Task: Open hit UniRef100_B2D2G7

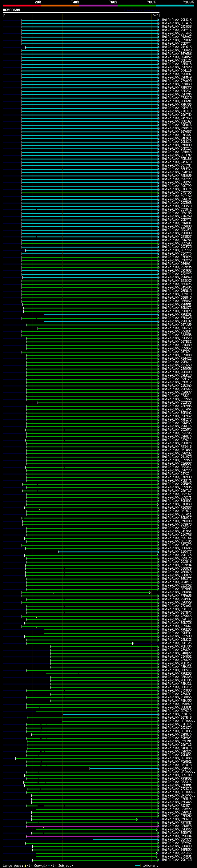Action: click(x=176, y=91)
